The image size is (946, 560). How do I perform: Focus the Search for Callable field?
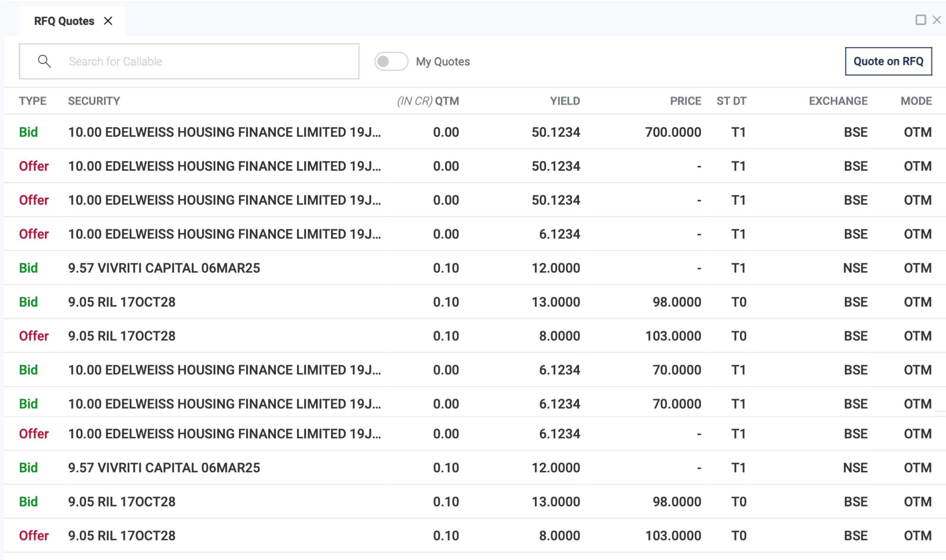(x=189, y=61)
